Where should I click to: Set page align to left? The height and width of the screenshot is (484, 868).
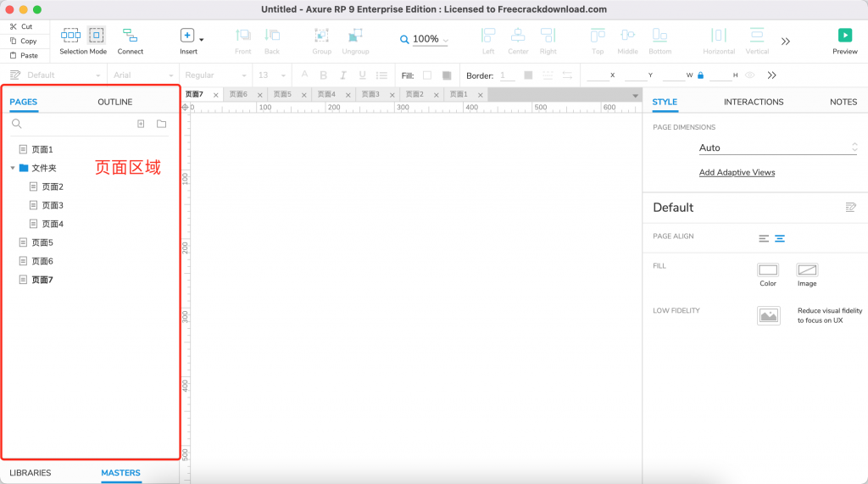[764, 238]
